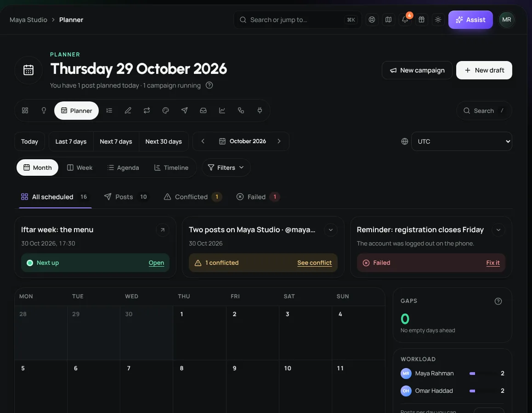
Task: Click the Fix it link
Action: point(492,263)
